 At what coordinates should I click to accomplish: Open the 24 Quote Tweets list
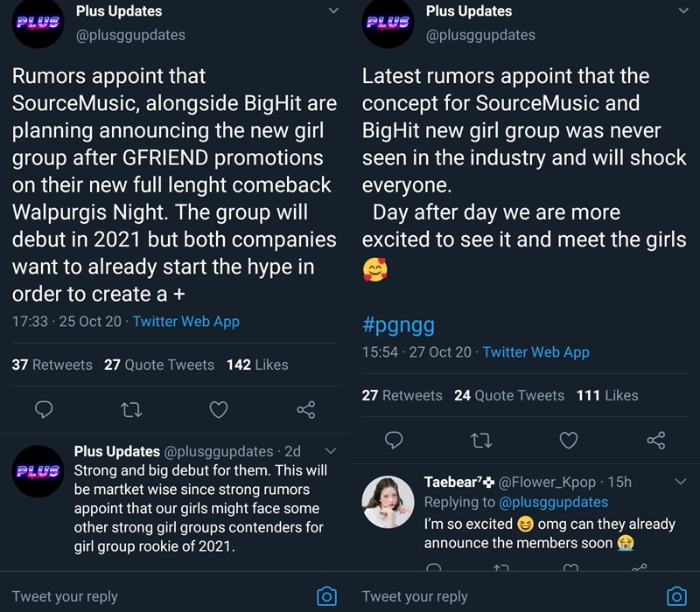pyautogui.click(x=509, y=395)
